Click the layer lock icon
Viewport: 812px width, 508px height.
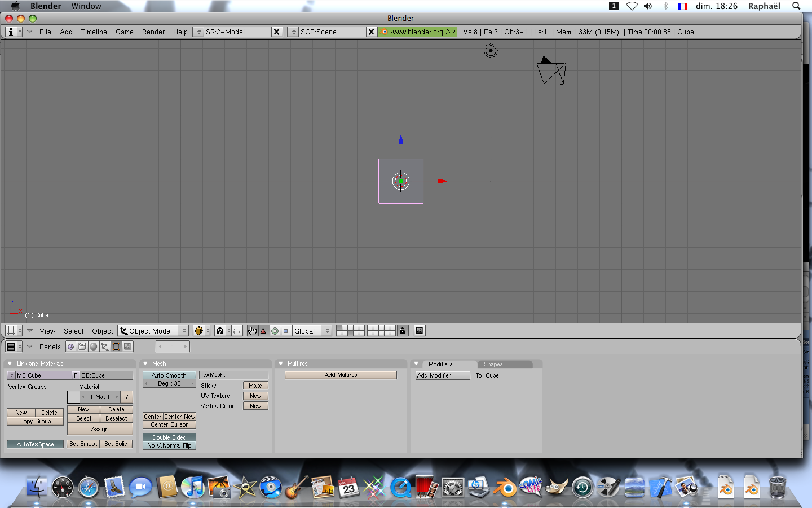click(x=402, y=331)
